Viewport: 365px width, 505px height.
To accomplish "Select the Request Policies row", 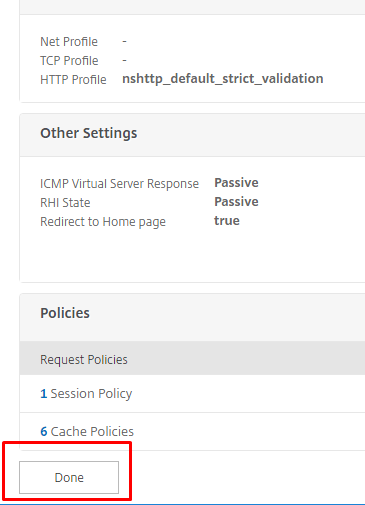I will (x=192, y=359).
